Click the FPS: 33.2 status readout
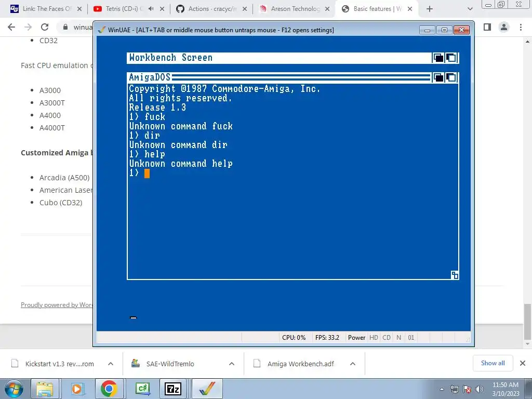Screen dimensions: 532x399 327,338
